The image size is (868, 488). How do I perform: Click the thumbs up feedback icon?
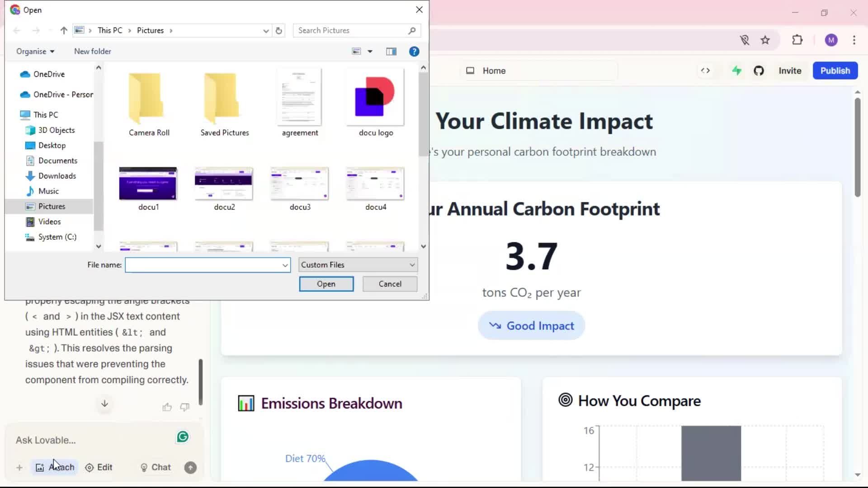(167, 407)
